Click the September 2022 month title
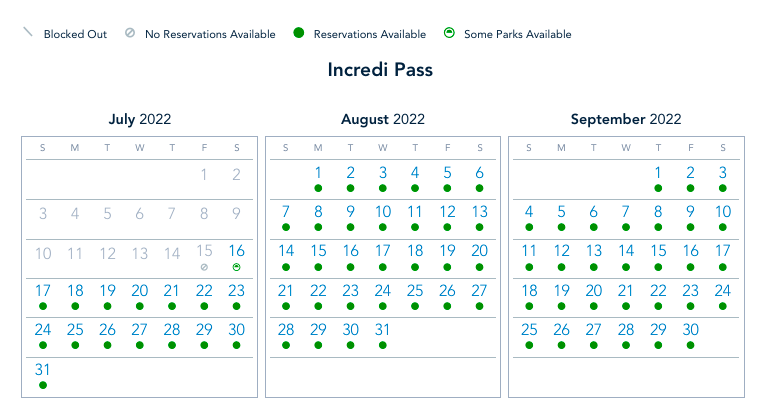 tap(625, 119)
